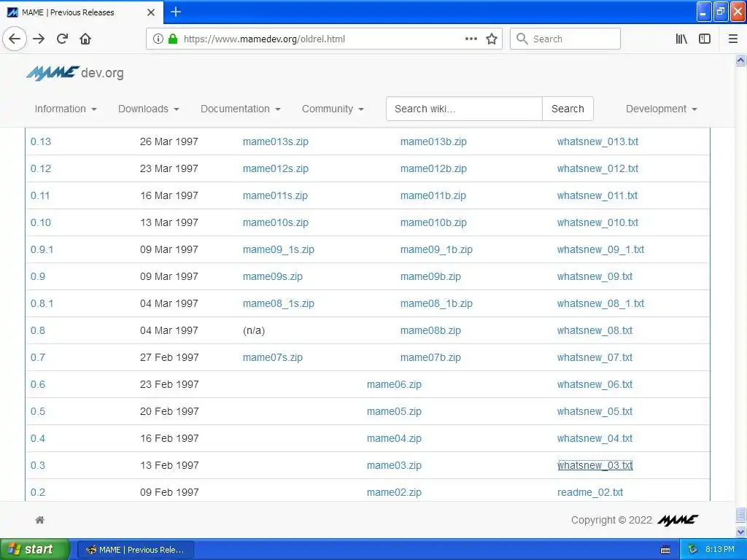Open the Windows Start button
Screen dimensions: 747x560
[34, 550]
